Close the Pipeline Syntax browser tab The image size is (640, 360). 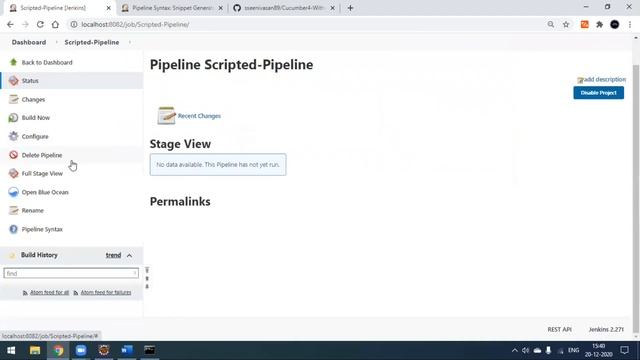[x=220, y=8]
